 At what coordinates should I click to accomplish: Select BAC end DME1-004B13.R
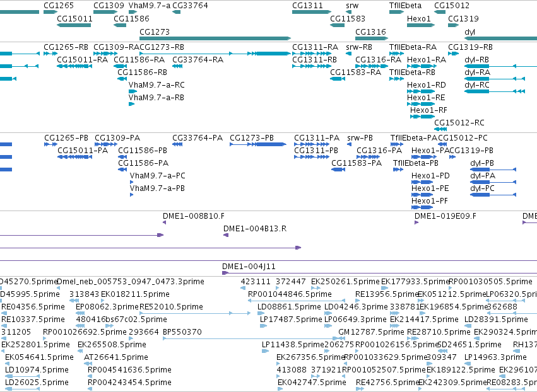coord(255,229)
